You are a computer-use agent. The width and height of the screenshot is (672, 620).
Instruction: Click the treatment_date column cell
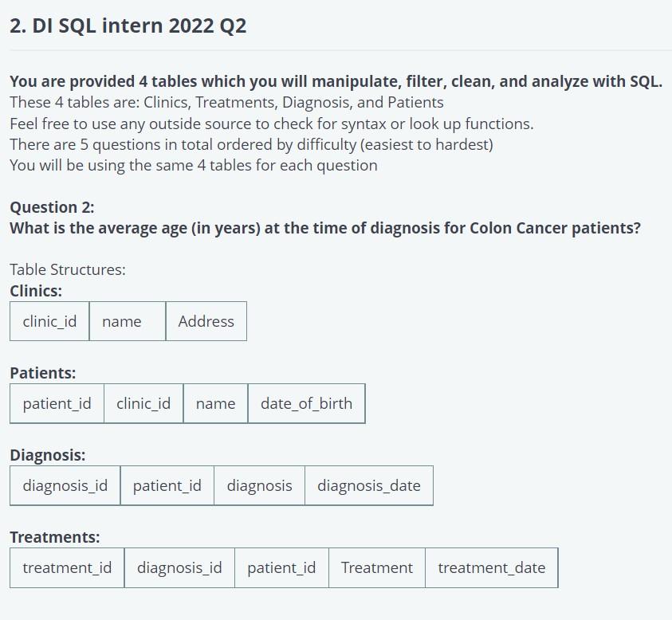click(491, 567)
